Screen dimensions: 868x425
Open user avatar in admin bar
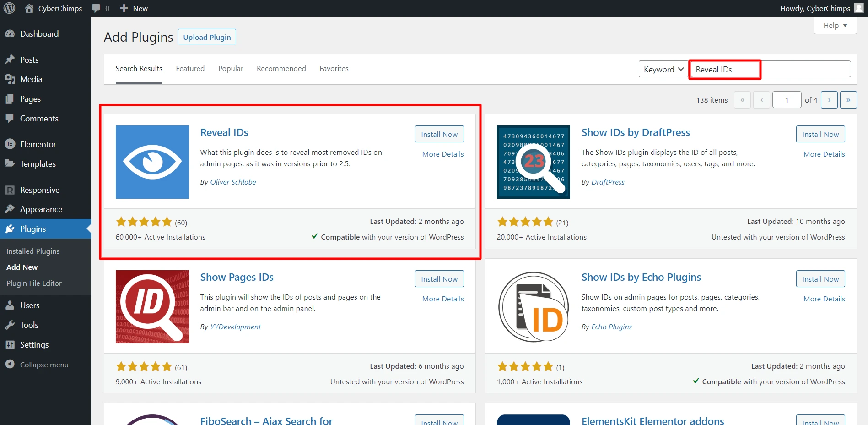coord(859,8)
